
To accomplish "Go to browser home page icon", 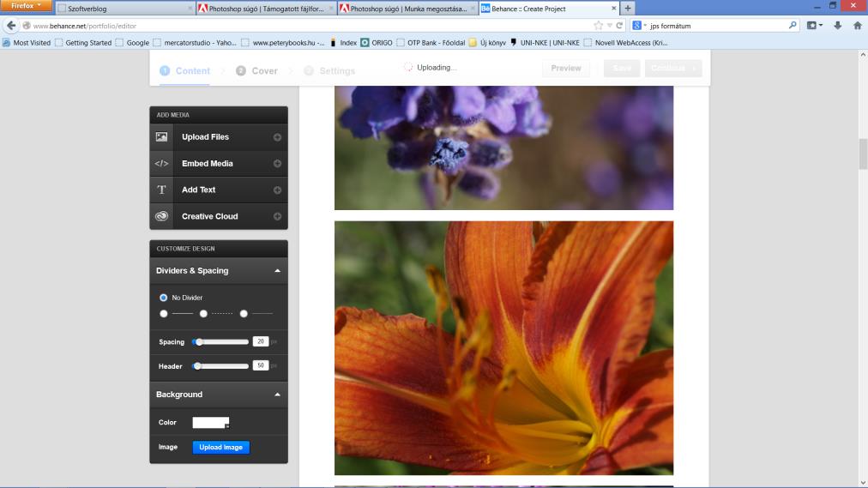I will click(x=858, y=26).
